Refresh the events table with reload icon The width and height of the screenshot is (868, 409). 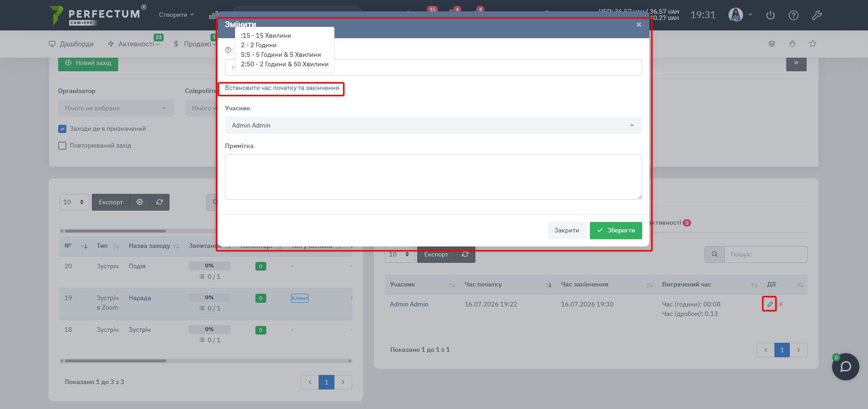[160, 202]
